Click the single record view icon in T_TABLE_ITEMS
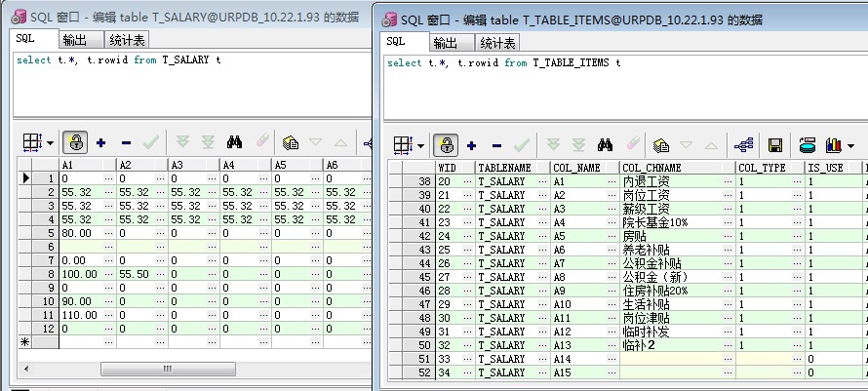Viewport: 868px width, 391px height. [660, 145]
